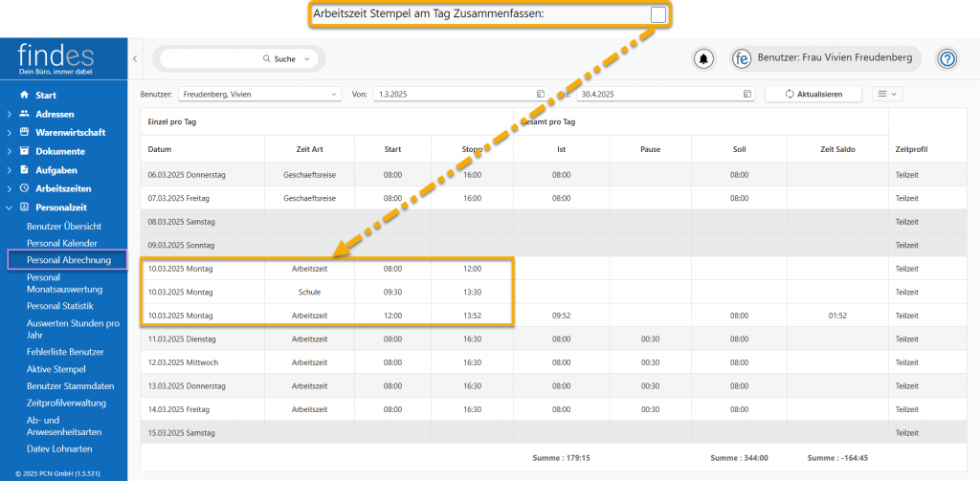The width and height of the screenshot is (980, 481).
Task: Open the Bis date calendar picker icon
Action: (746, 95)
